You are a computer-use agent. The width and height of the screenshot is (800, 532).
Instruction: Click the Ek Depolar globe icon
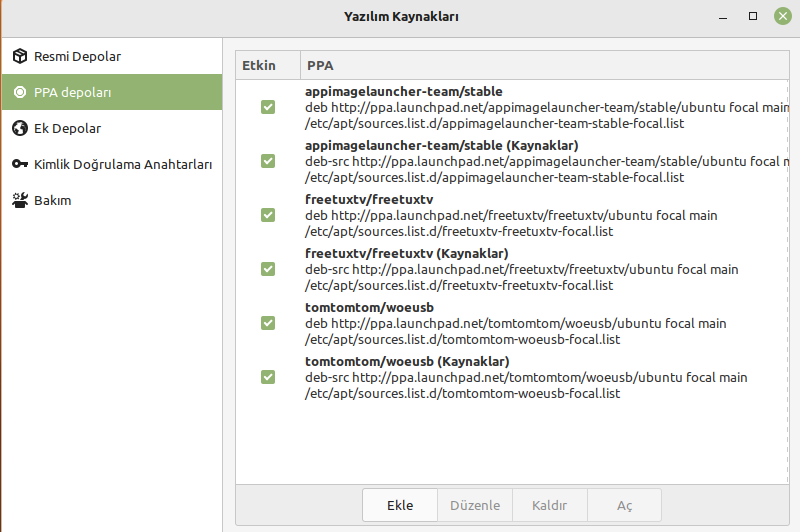tap(20, 128)
